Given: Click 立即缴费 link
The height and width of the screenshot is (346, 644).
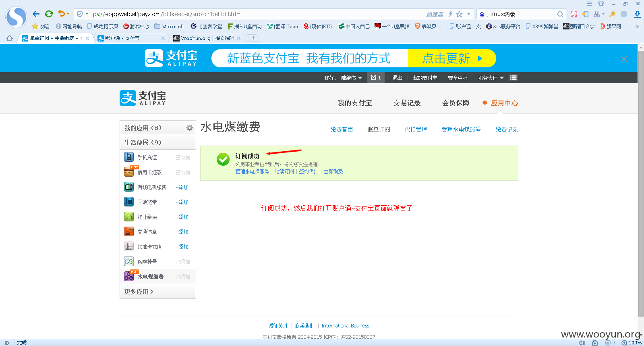Looking at the screenshot, I should click(333, 171).
